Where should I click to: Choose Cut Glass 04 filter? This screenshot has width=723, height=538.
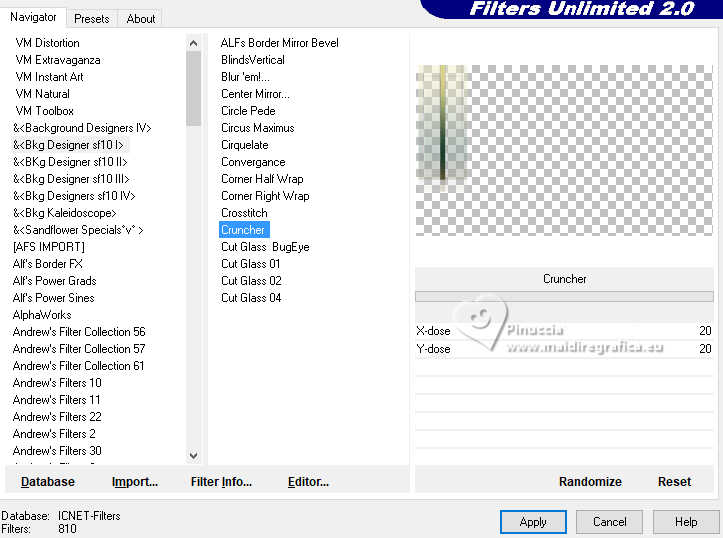pyautogui.click(x=251, y=298)
